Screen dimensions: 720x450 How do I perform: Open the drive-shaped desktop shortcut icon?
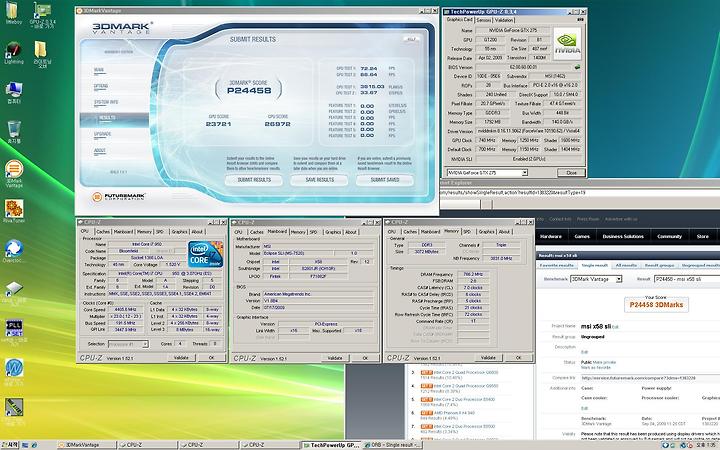click(x=14, y=292)
